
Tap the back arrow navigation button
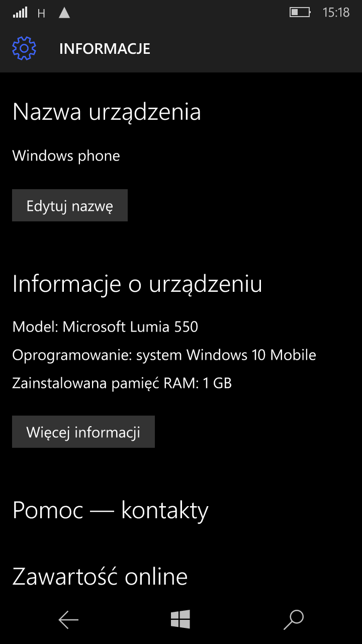(x=68, y=620)
